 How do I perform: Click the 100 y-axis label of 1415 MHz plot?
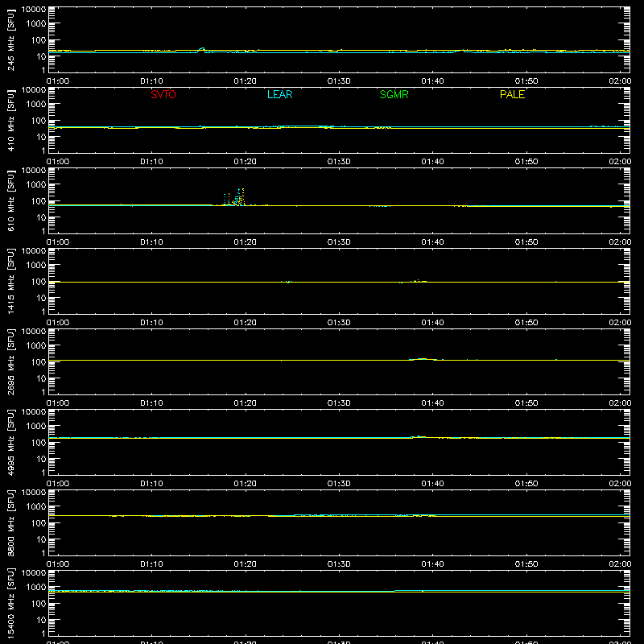pyautogui.click(x=39, y=282)
